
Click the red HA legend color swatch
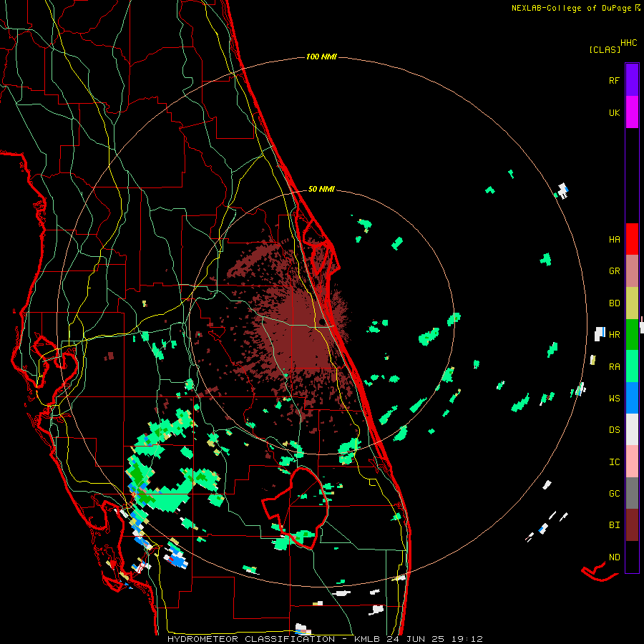click(x=632, y=239)
